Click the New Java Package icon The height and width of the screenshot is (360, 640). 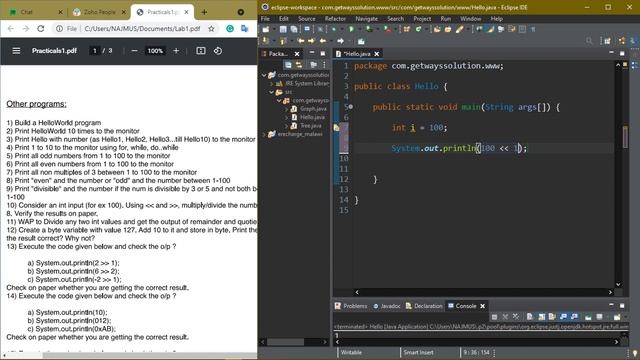tap(407, 29)
